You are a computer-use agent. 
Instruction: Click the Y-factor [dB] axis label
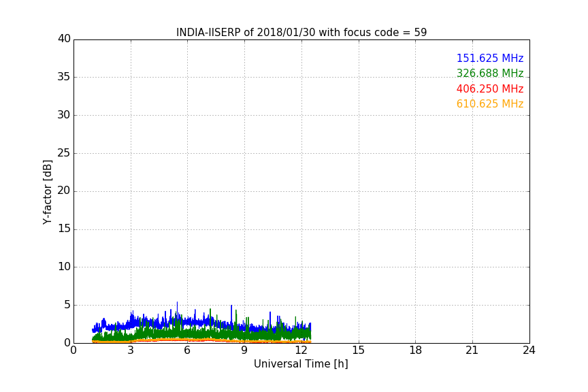[x=47, y=192]
